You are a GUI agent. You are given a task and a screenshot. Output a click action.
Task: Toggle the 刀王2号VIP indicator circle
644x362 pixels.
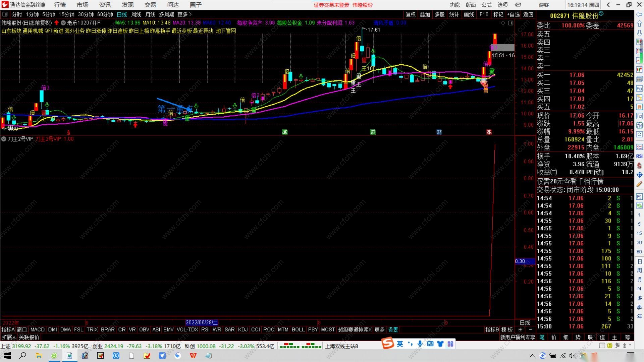coord(4,139)
